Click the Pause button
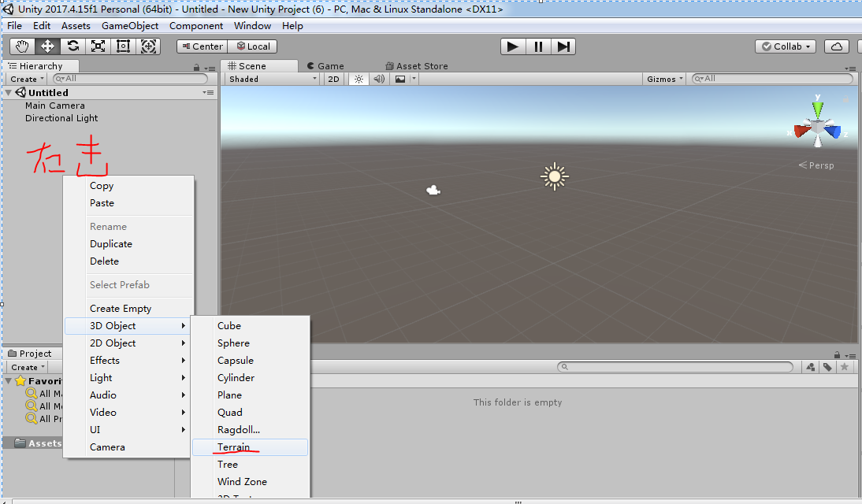Viewport: 862px width, 504px height. [538, 46]
